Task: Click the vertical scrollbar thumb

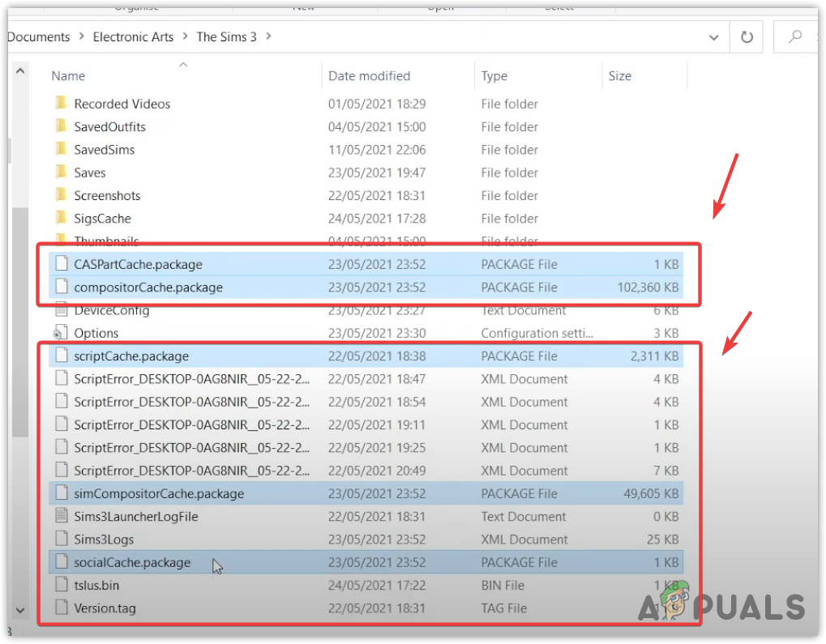Action: pyautogui.click(x=20, y=322)
